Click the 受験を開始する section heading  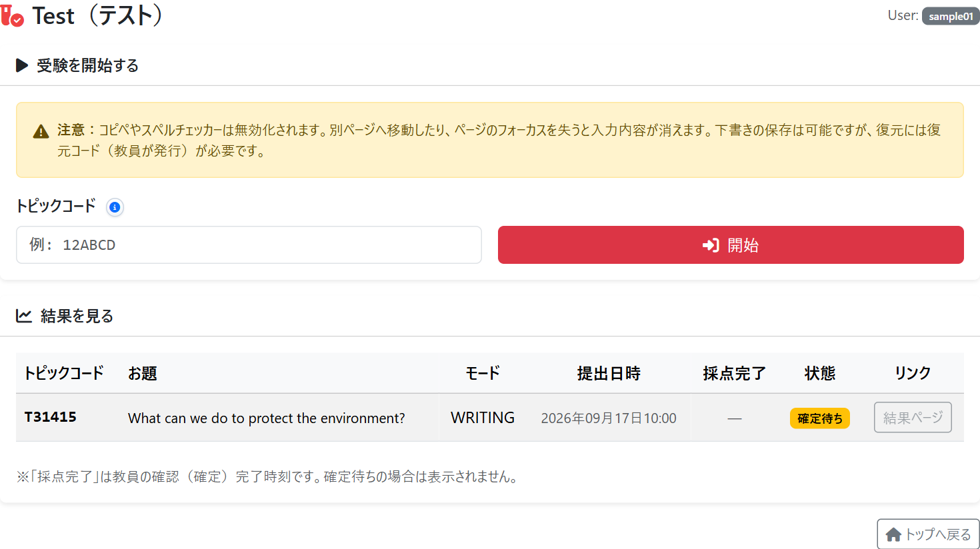(x=87, y=65)
